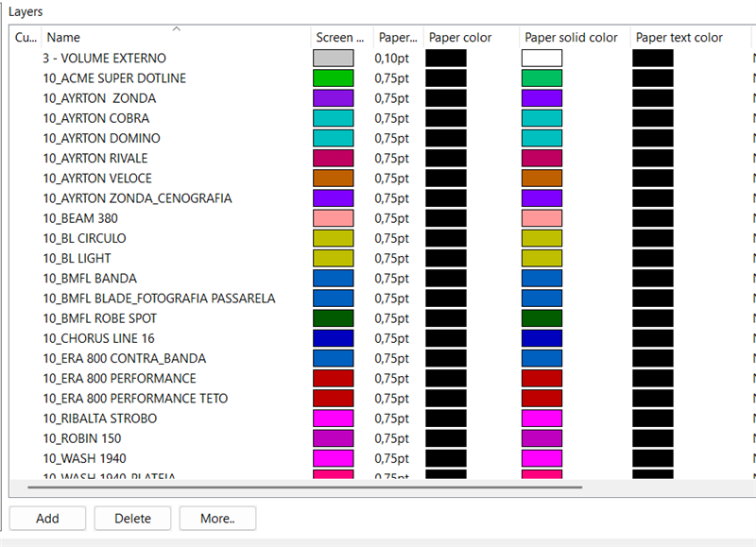Click the Paper color column header
Viewport: 756px width, 547px height.
coord(470,38)
